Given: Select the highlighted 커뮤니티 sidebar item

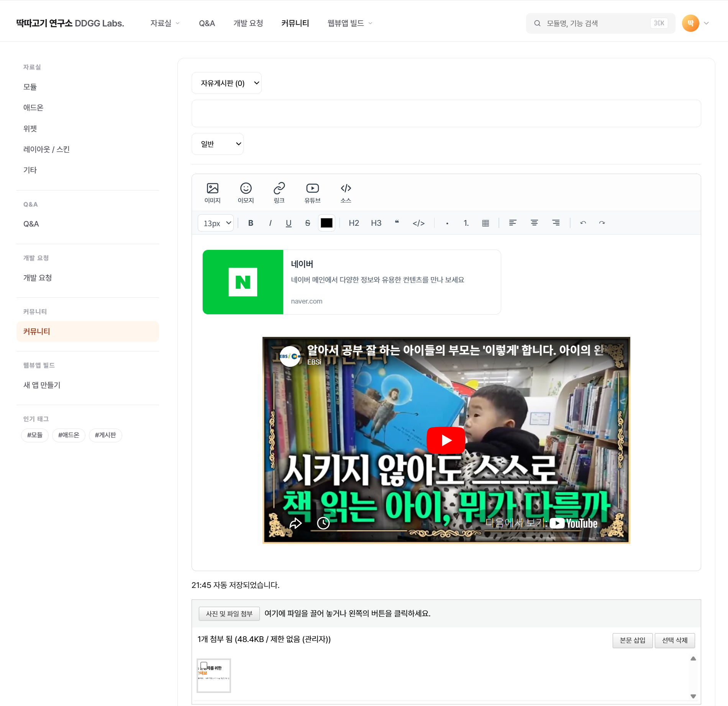Looking at the screenshot, I should coord(88,332).
